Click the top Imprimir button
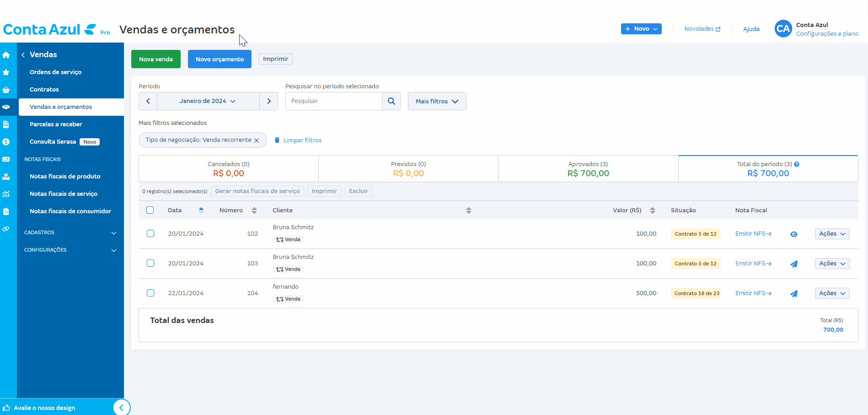This screenshot has width=868, height=415. coord(276,59)
